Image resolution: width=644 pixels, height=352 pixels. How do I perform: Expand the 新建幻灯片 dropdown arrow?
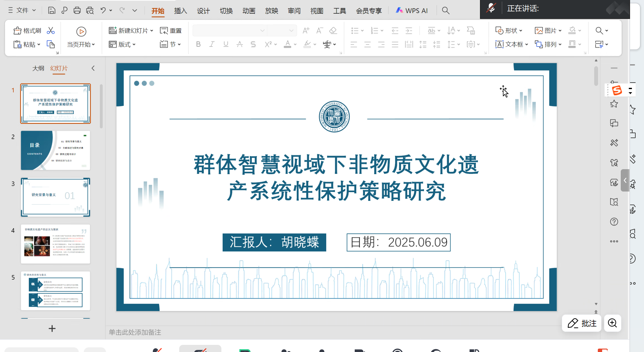tap(152, 31)
